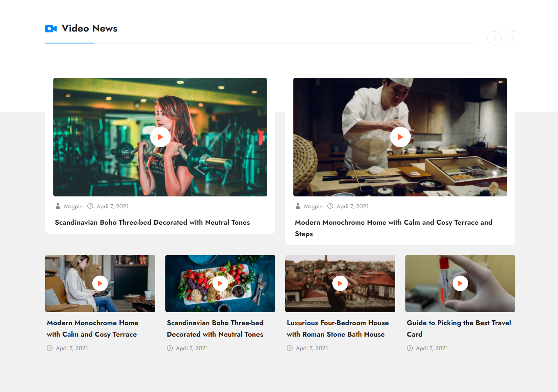Click the clock icon under Luxurious Four-Bedroom article
This screenshot has height=392, width=558.
[x=290, y=348]
